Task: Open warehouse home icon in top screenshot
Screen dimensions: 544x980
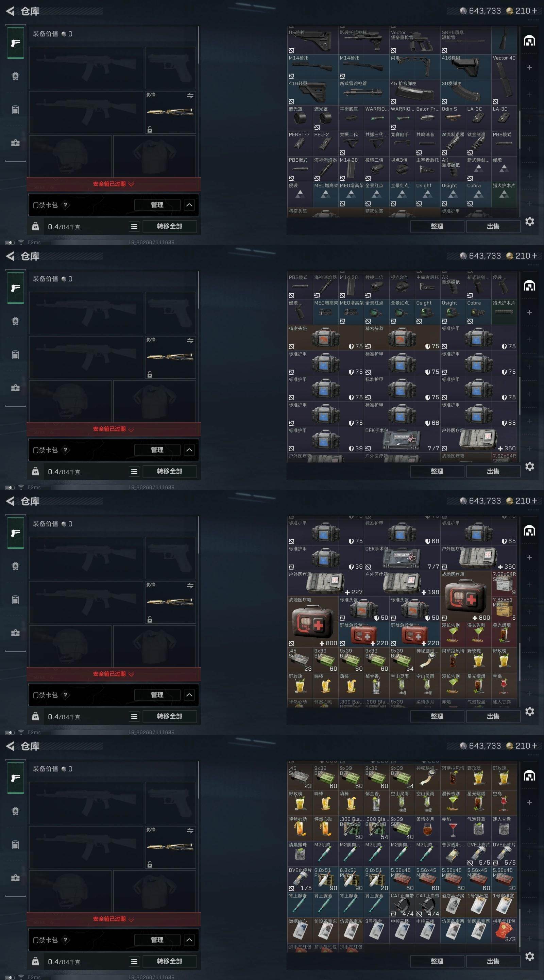Action: pos(529,40)
